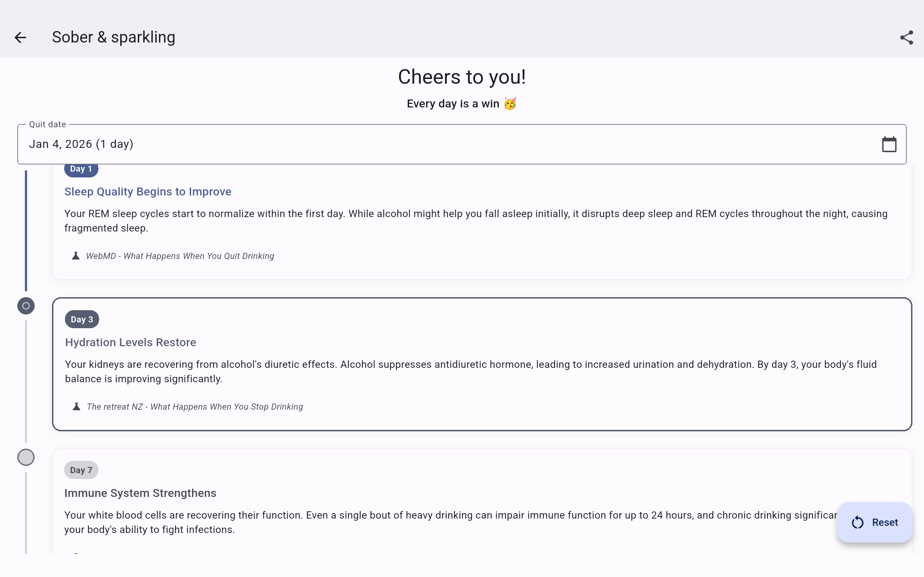Click the circular reset arrow icon

pyautogui.click(x=858, y=522)
